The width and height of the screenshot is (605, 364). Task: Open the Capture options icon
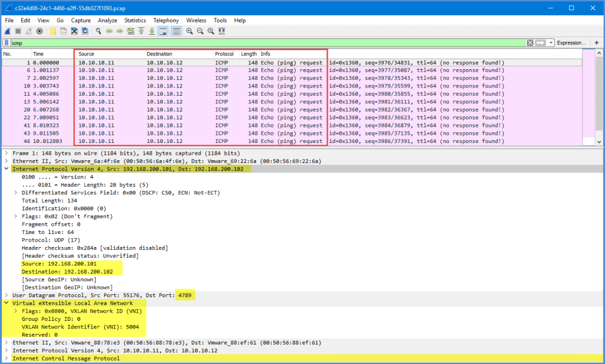pyautogui.click(x=39, y=31)
